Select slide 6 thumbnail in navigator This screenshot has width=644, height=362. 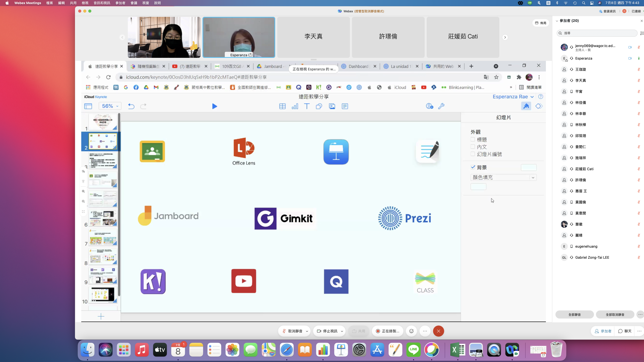(103, 218)
